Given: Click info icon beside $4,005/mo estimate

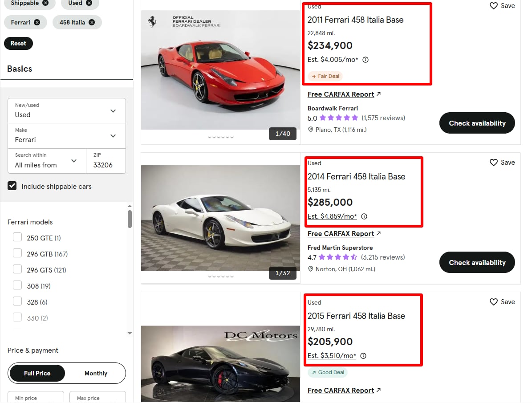Looking at the screenshot, I should coord(365,60).
